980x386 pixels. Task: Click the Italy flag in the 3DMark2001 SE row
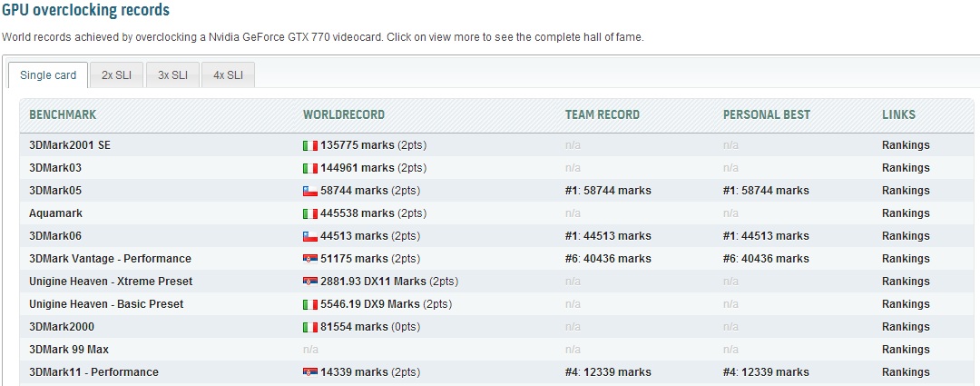[310, 145]
